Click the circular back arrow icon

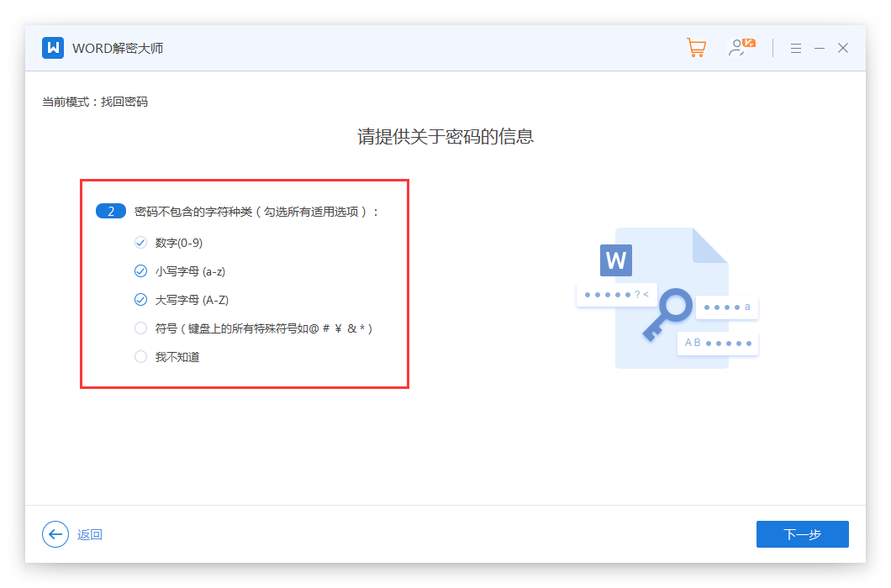[55, 534]
